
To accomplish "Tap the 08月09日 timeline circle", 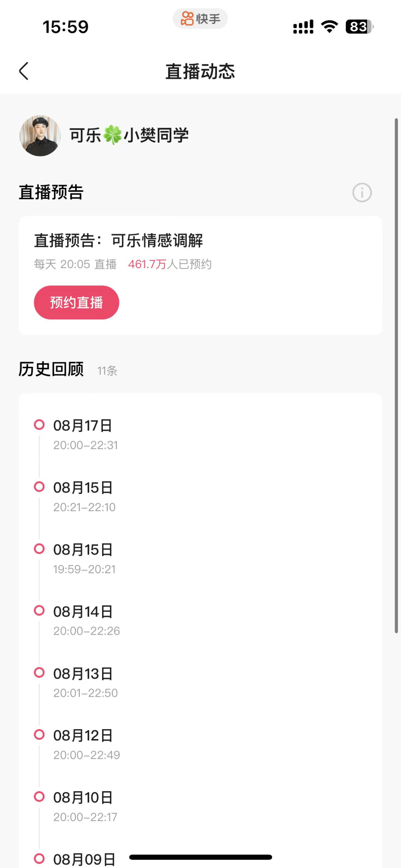I will [x=39, y=858].
